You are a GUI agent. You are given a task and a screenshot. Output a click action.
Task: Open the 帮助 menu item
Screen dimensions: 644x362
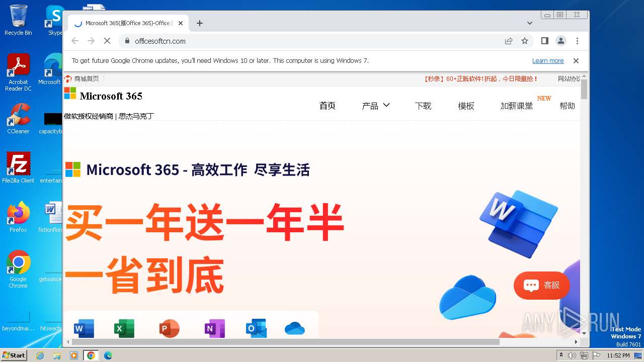tap(567, 106)
